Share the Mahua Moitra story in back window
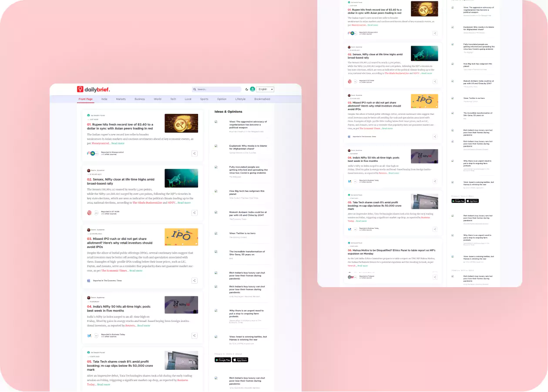Screen dimensions: 548x392 coord(435,277)
